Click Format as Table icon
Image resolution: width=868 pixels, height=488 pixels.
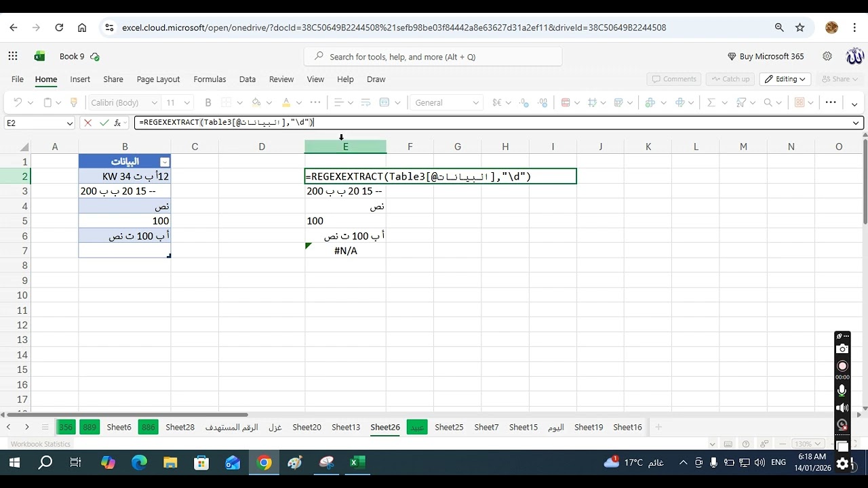point(618,102)
